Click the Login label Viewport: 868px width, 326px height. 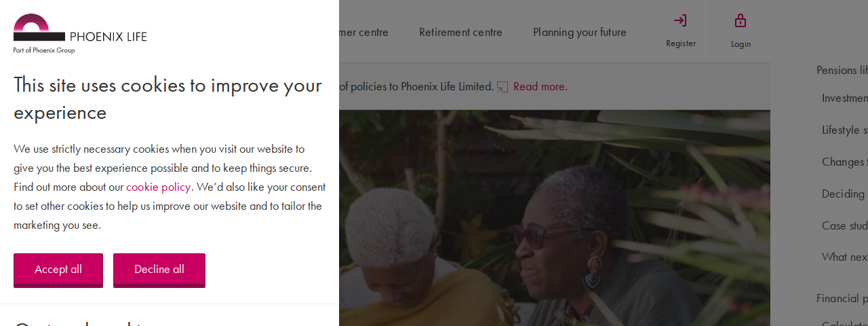click(x=741, y=44)
